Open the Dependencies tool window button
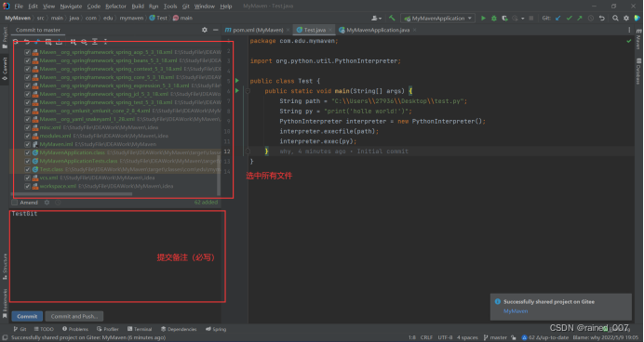Screen dimensions: 644x342 point(179,329)
